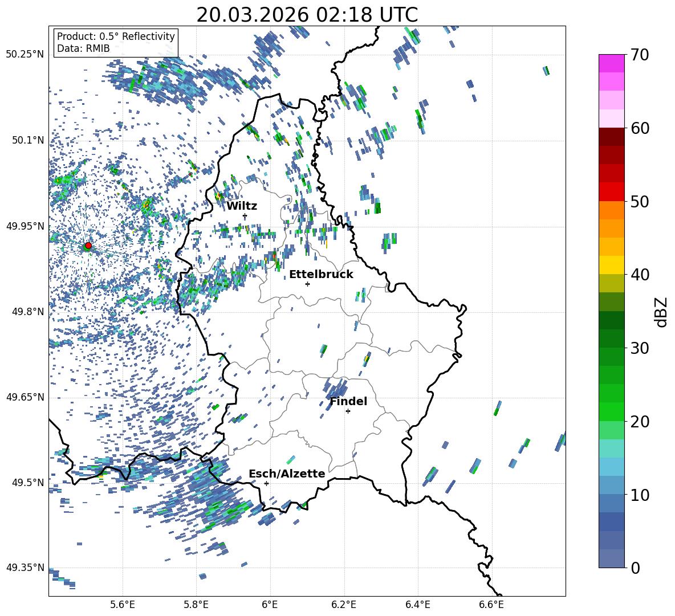Select the Wiltz city label
675x616 pixels.
242,206
